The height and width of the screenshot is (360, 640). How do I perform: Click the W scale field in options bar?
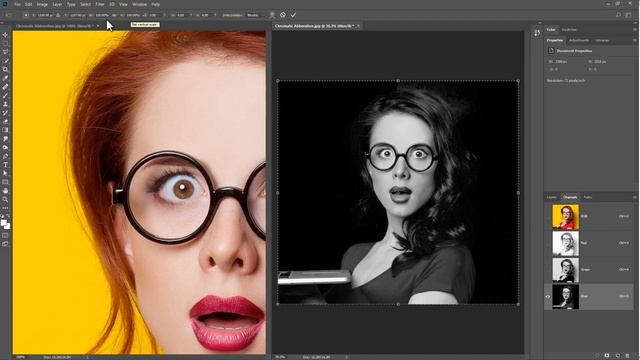[x=102, y=15]
